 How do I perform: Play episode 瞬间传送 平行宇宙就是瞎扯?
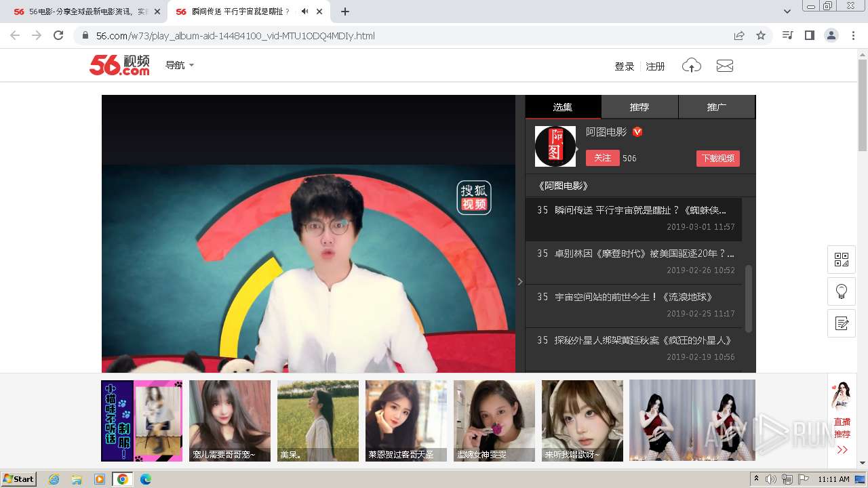pyautogui.click(x=633, y=219)
